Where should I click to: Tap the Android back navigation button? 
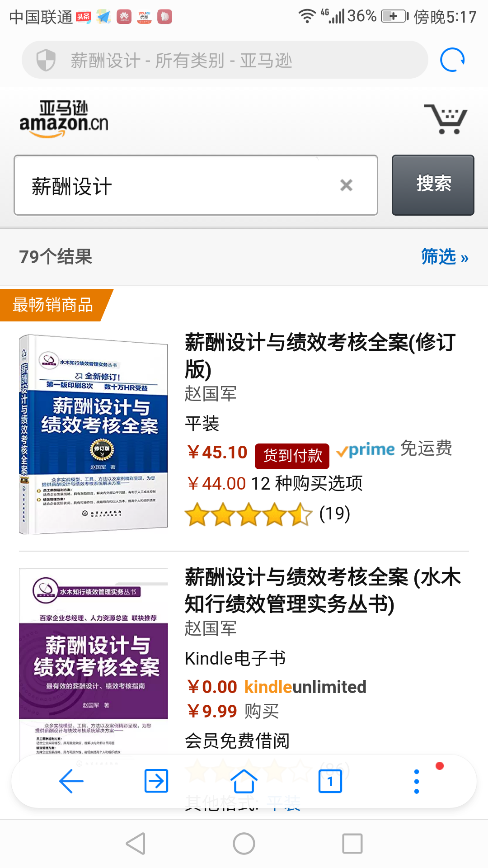click(136, 844)
